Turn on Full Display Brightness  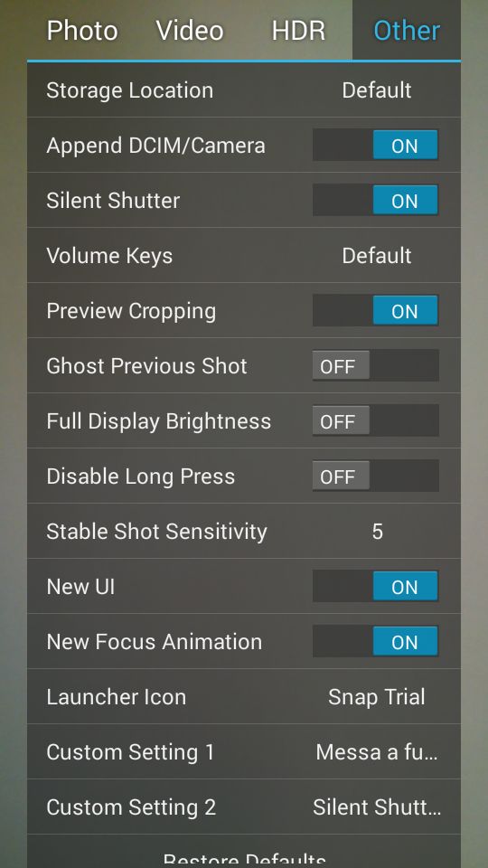(x=376, y=420)
